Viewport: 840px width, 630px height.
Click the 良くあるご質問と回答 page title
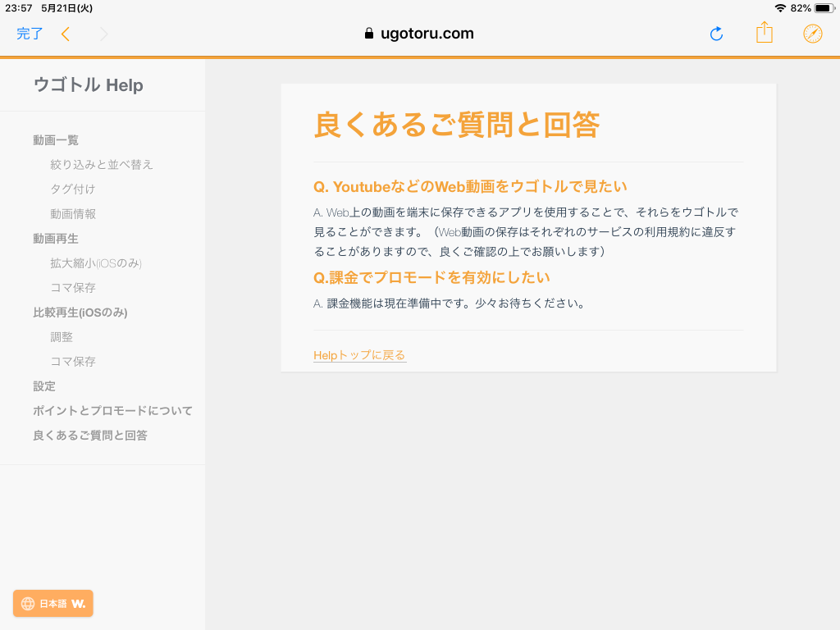point(456,125)
